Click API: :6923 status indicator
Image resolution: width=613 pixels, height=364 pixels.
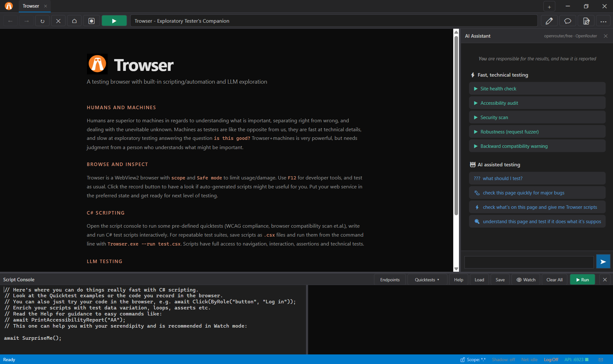tap(576, 360)
